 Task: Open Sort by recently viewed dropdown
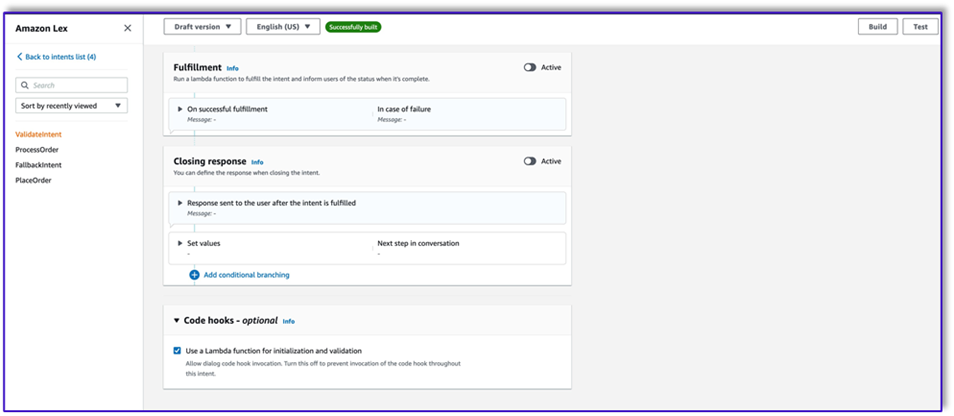tap(71, 106)
